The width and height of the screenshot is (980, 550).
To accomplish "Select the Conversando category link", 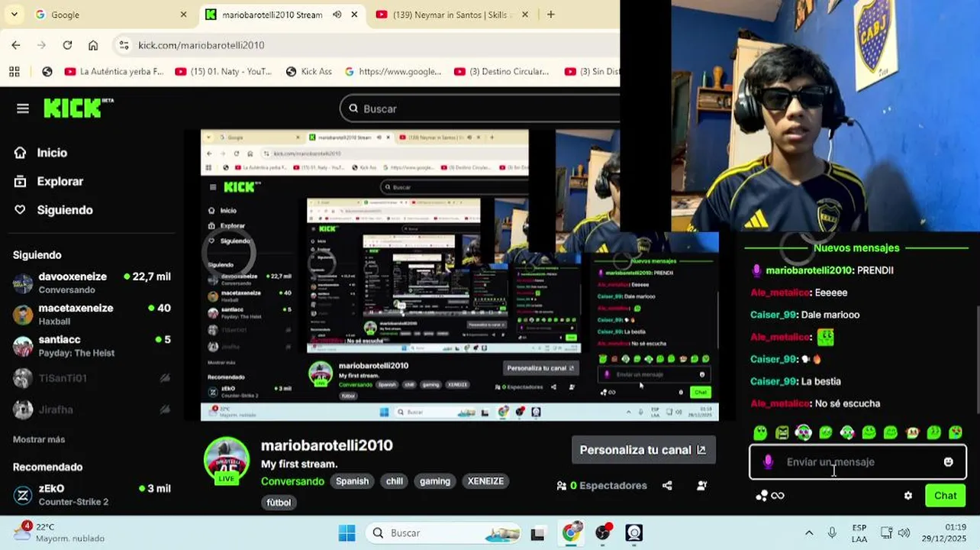I will (x=292, y=481).
